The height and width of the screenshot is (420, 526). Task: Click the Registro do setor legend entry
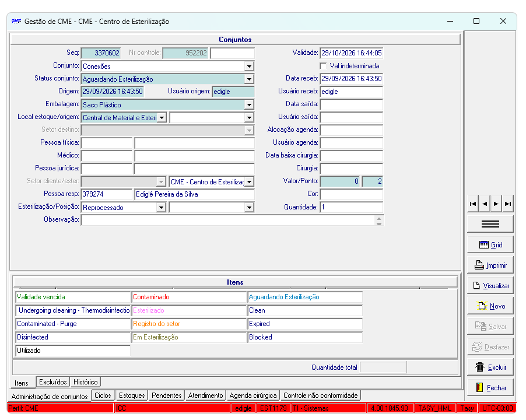tap(189, 324)
